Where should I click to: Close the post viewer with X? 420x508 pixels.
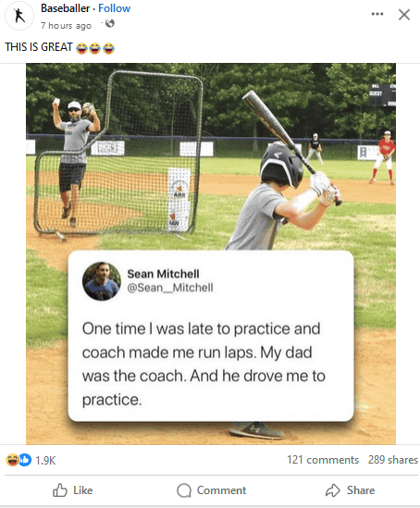(404, 15)
